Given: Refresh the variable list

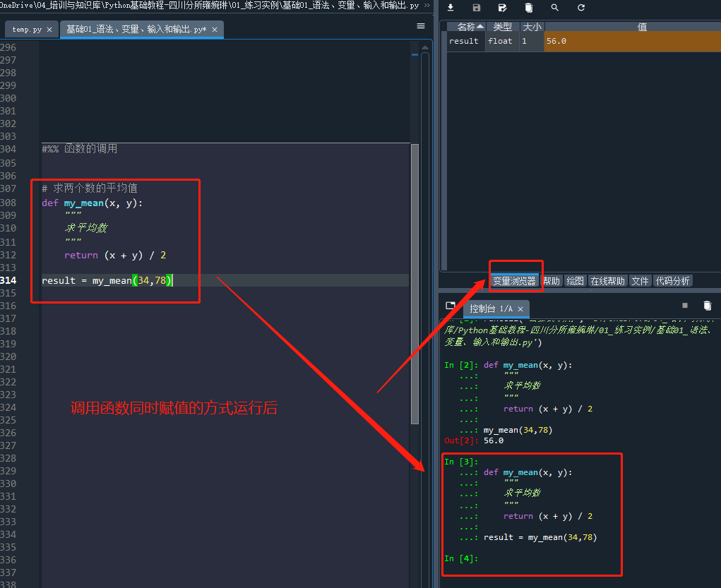Looking at the screenshot, I should pos(581,7).
